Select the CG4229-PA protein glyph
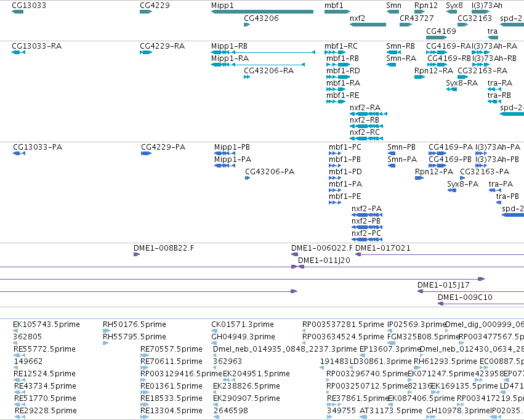 click(147, 153)
